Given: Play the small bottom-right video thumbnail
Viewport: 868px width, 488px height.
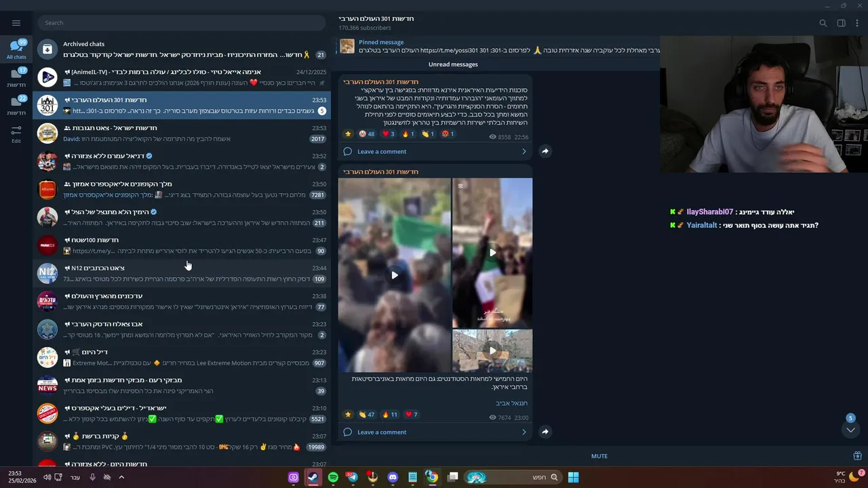Looking at the screenshot, I should pyautogui.click(x=492, y=351).
